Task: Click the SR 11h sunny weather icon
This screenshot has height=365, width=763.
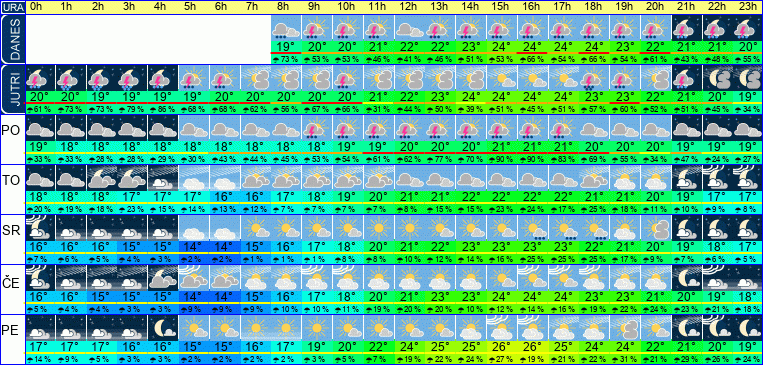Action: [x=378, y=228]
